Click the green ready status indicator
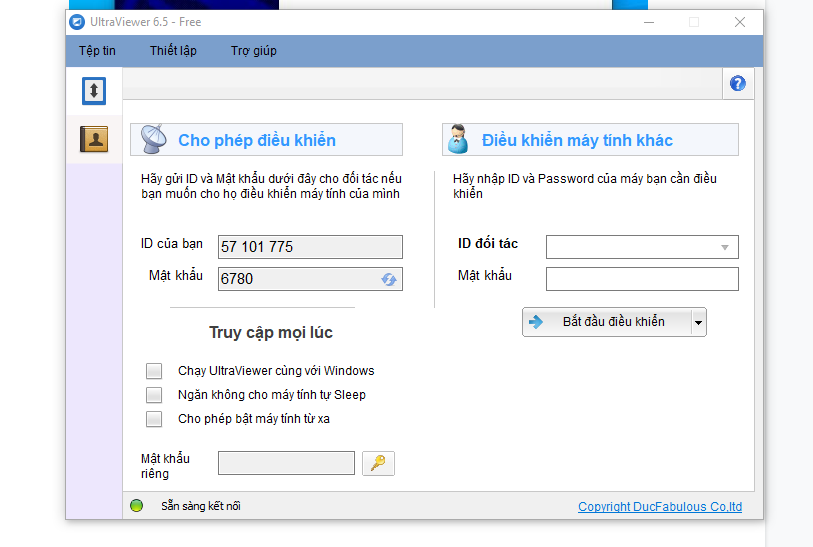 (136, 506)
